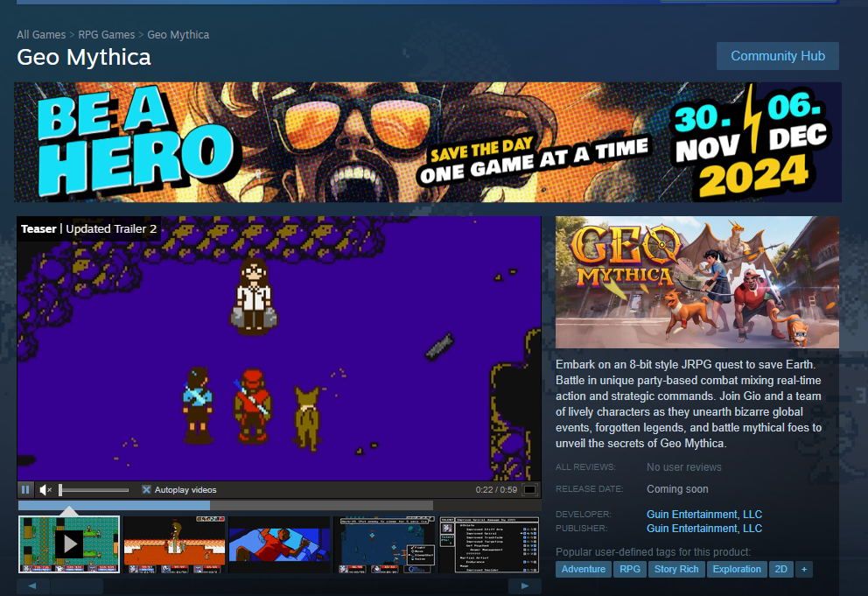Screen dimensions: 868x596
Task: Click the 0:22 / 0:59 time display
Action: (496, 489)
